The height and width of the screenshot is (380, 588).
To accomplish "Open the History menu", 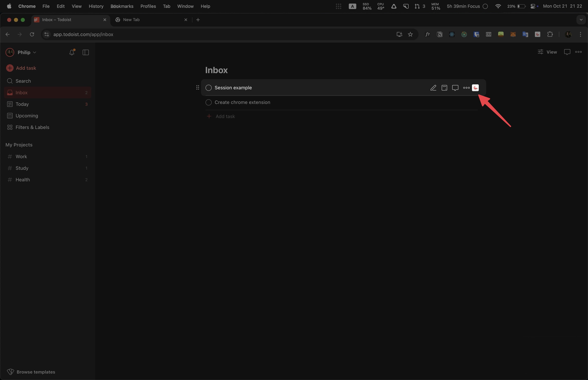I will click(96, 6).
